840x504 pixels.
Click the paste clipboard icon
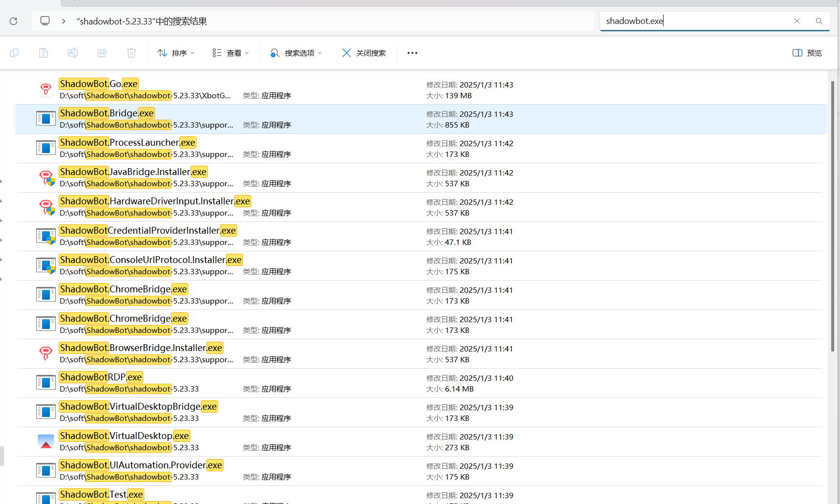click(44, 53)
